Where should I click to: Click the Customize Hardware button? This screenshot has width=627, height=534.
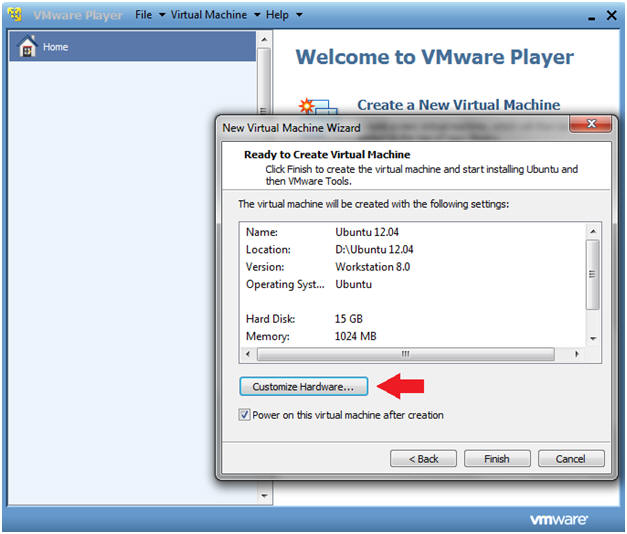pos(304,386)
